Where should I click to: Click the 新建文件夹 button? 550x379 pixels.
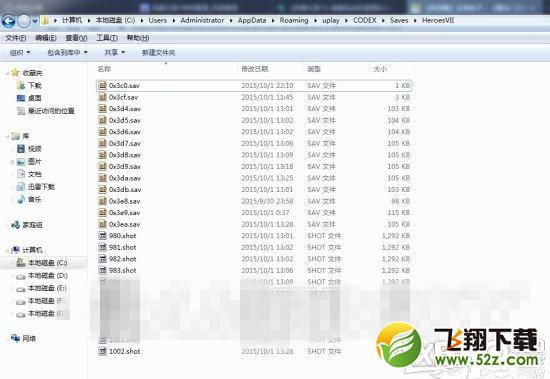(158, 53)
